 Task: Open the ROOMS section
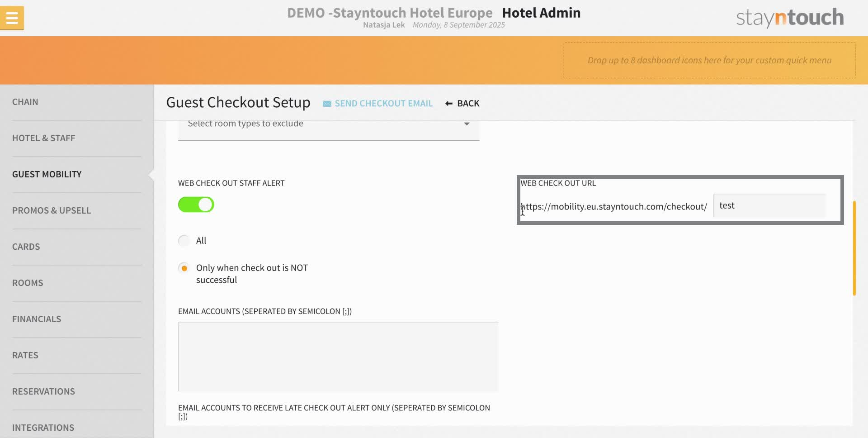point(28,282)
